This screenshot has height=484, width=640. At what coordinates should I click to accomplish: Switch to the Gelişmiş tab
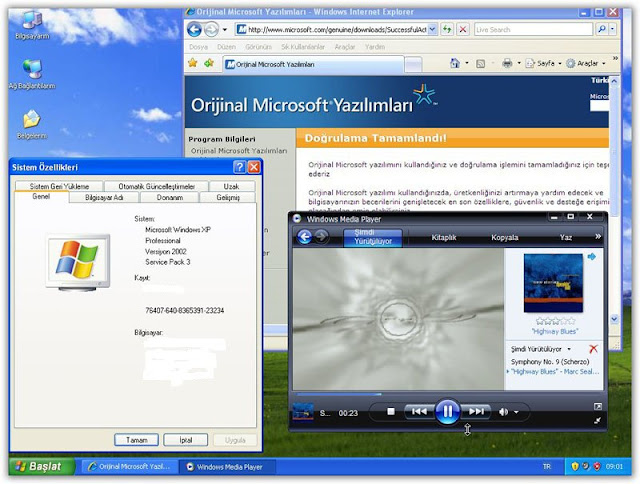[228, 198]
